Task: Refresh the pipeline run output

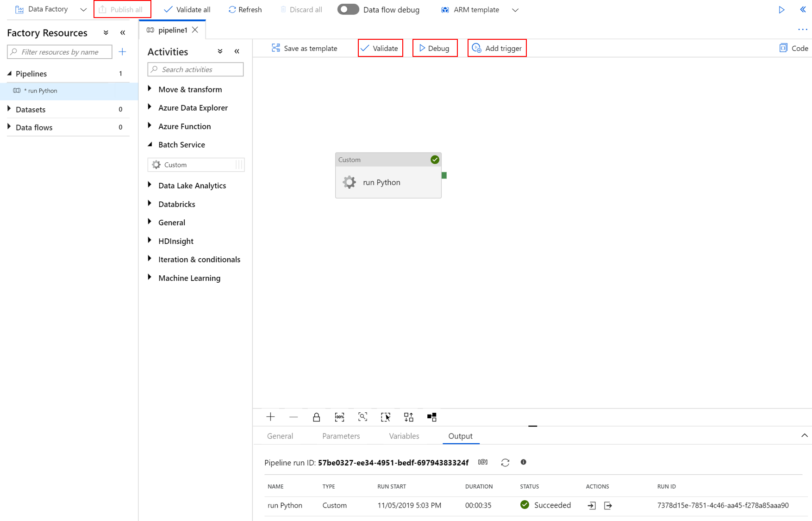Action: click(505, 462)
